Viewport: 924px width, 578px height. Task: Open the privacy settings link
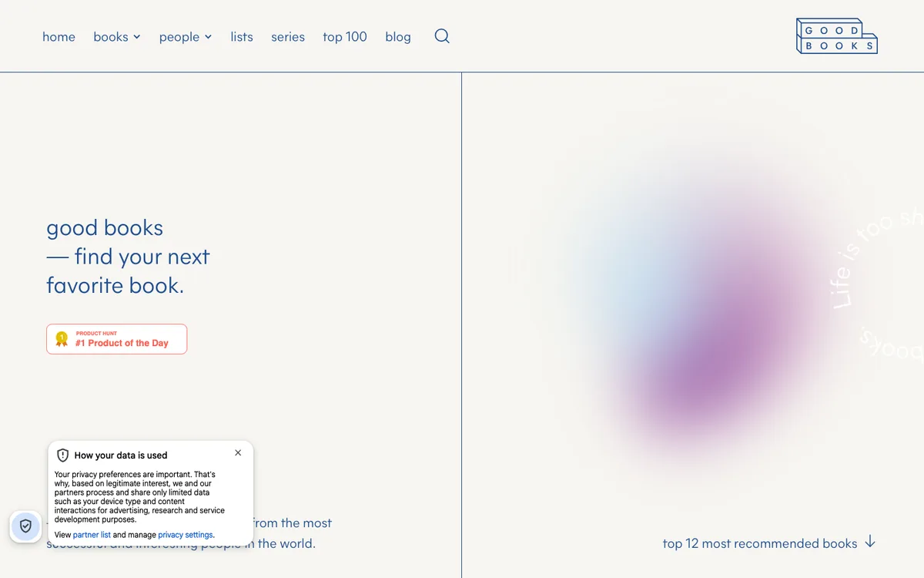[186, 535]
